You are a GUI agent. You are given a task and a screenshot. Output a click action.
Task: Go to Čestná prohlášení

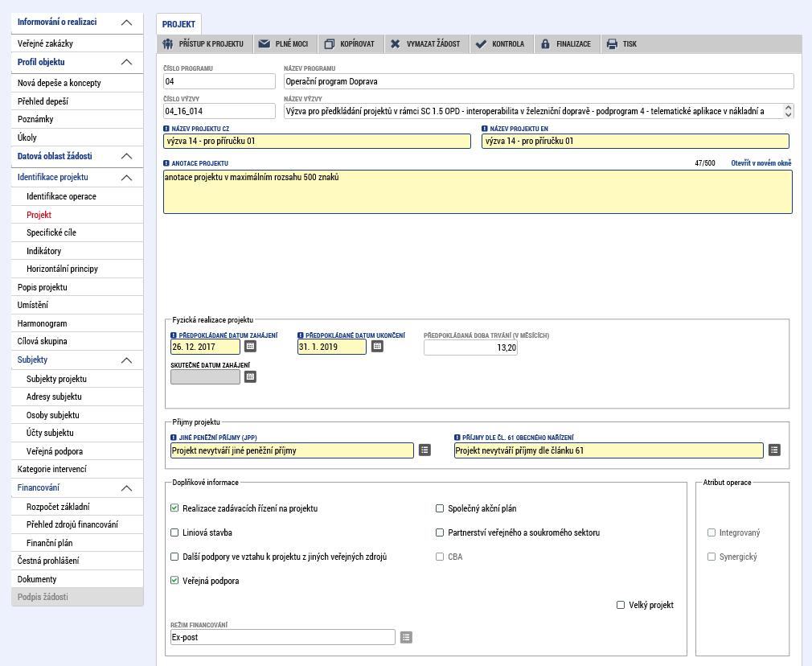pos(77,561)
